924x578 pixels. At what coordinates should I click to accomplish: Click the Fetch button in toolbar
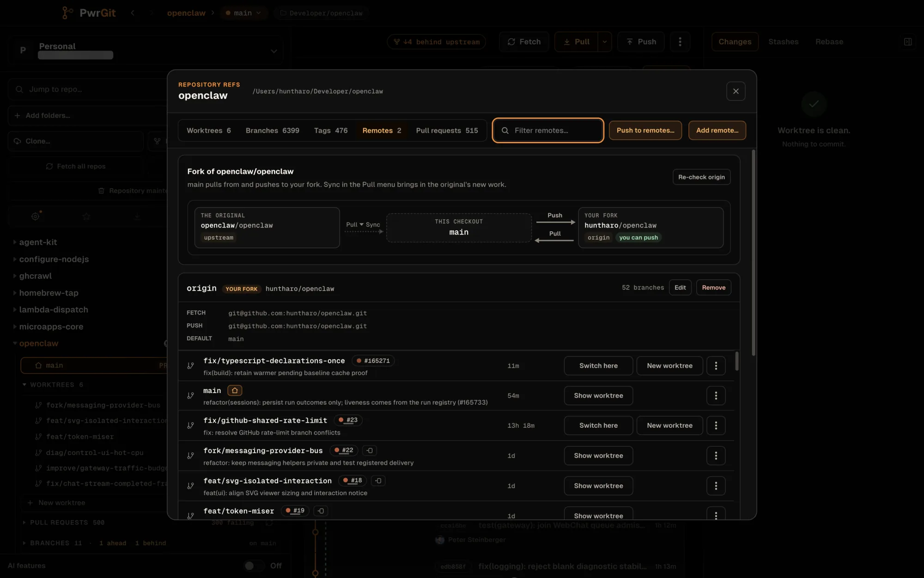[x=524, y=42]
